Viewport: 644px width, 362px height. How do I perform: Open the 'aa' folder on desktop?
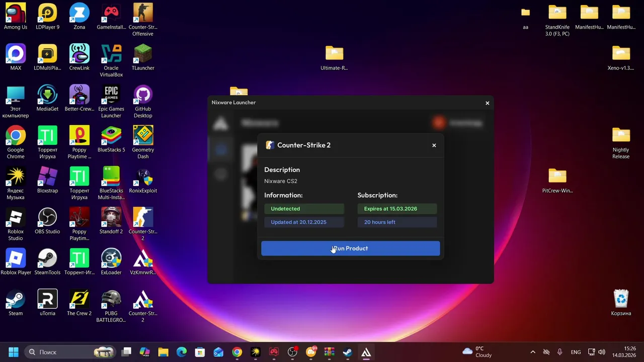pos(525,17)
